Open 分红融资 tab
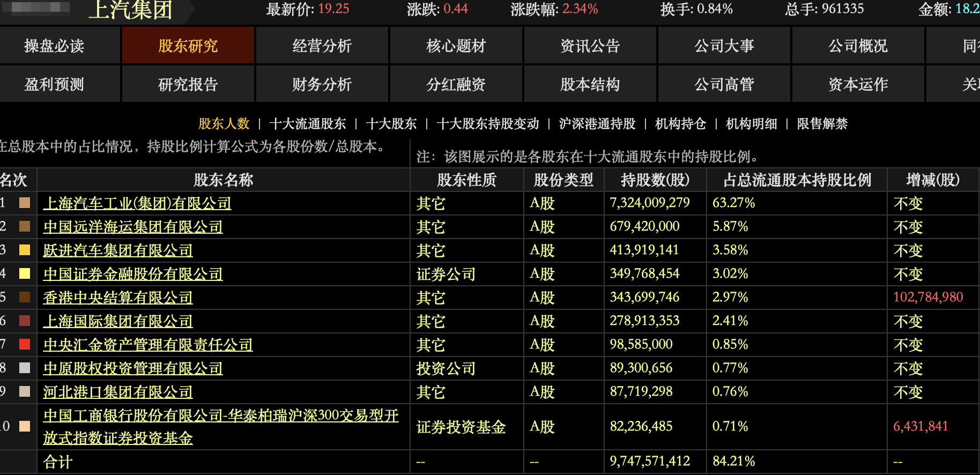 [456, 84]
